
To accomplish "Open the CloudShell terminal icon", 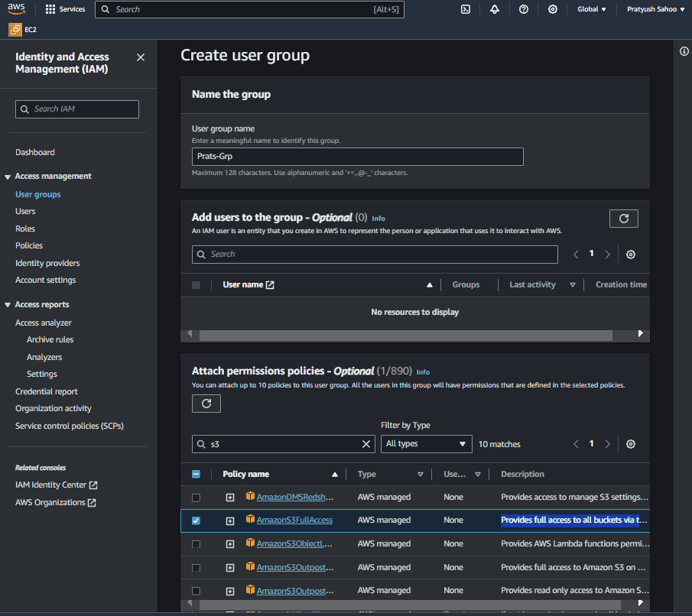I will pos(466,9).
